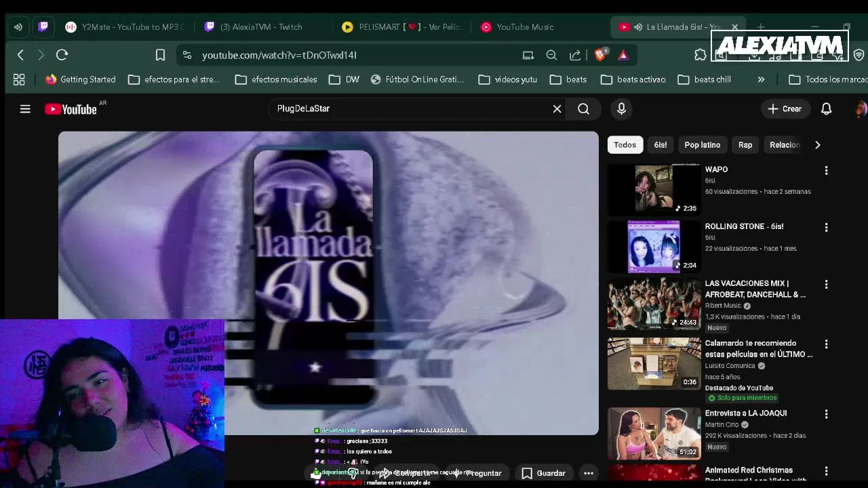This screenshot has height=488, width=868.
Task: Open the beats bookmark folder
Action: click(x=568, y=79)
